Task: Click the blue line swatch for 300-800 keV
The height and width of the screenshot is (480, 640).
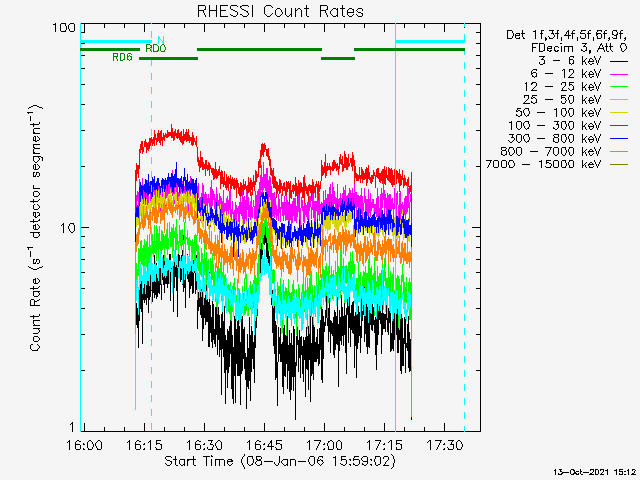Action: (619, 139)
